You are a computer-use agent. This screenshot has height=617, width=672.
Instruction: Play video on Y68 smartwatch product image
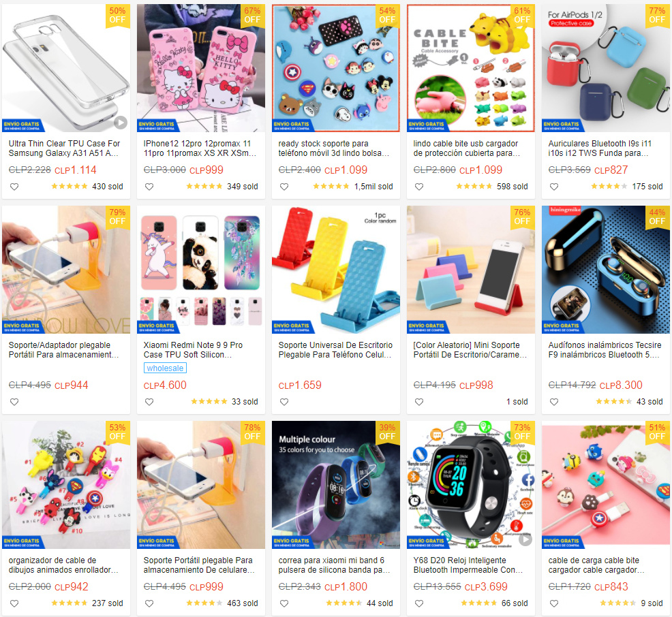[525, 539]
